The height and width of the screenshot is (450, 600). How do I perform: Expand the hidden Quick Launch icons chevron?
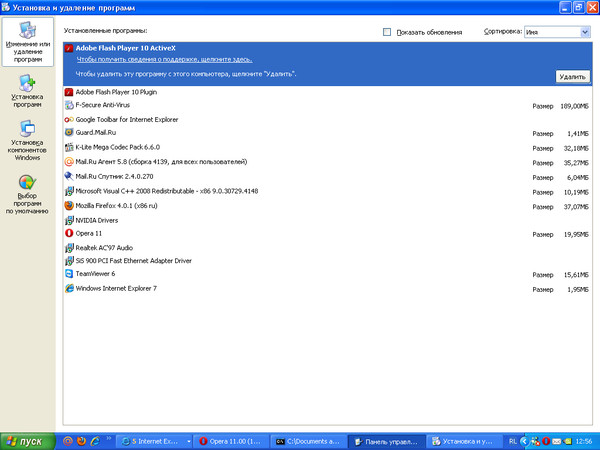(x=108, y=439)
